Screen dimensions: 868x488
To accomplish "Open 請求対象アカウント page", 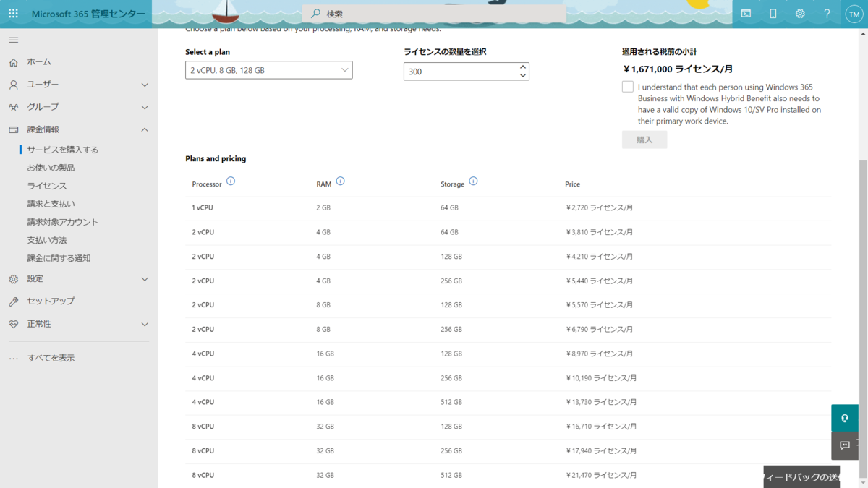I will click(63, 222).
